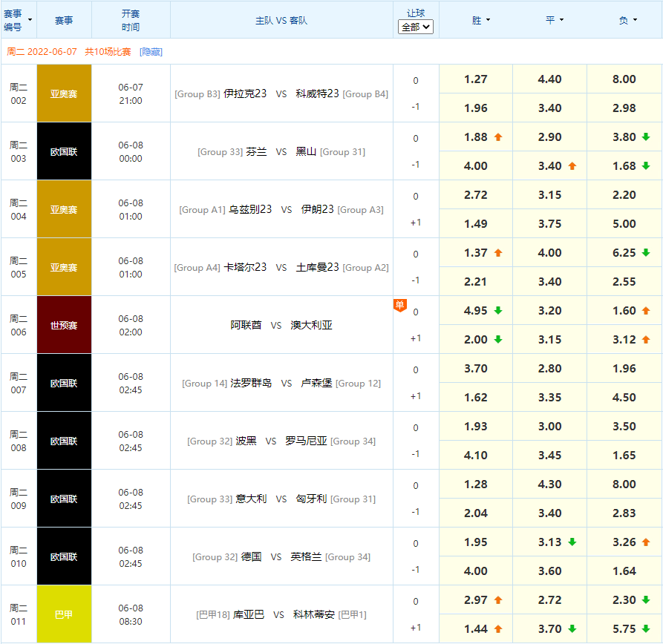This screenshot has height=644, width=663.
Task: Select win odds 2.72 for 乌兹别23
Action: [x=476, y=195]
